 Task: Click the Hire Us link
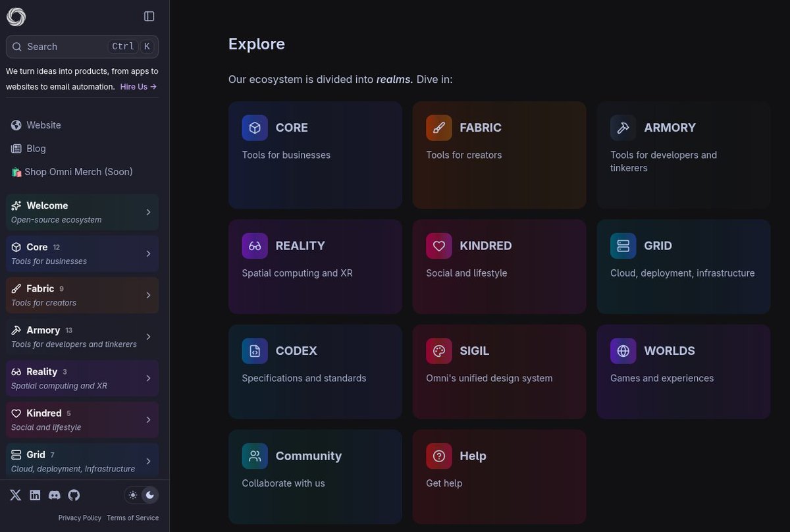click(138, 87)
